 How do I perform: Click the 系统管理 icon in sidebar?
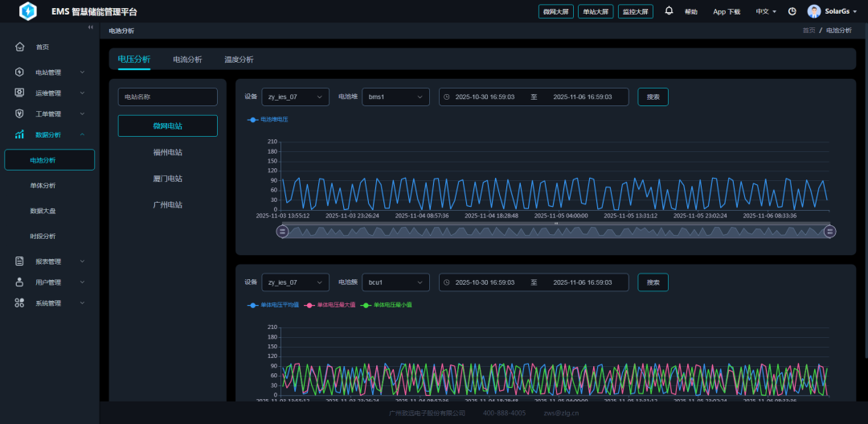click(x=20, y=303)
